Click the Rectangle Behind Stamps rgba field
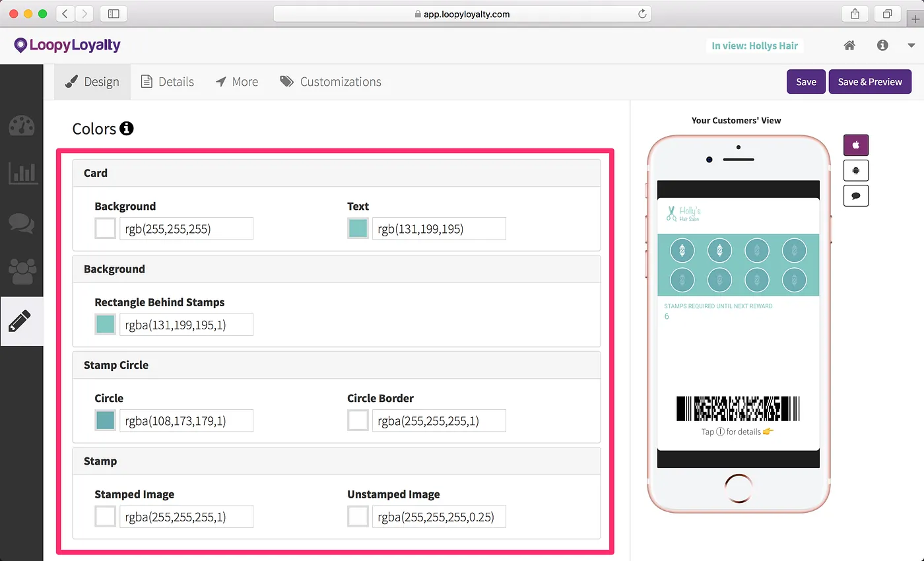The height and width of the screenshot is (561, 924). click(x=186, y=325)
